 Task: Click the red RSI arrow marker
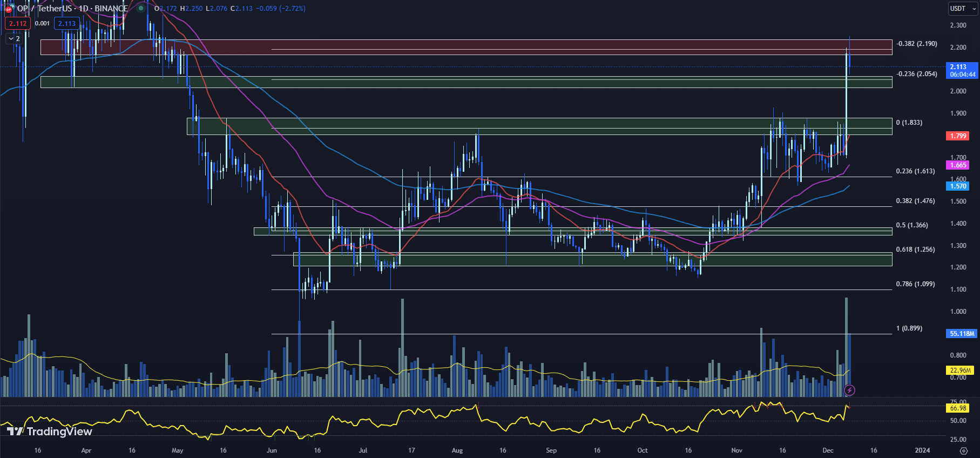[x=849, y=405]
